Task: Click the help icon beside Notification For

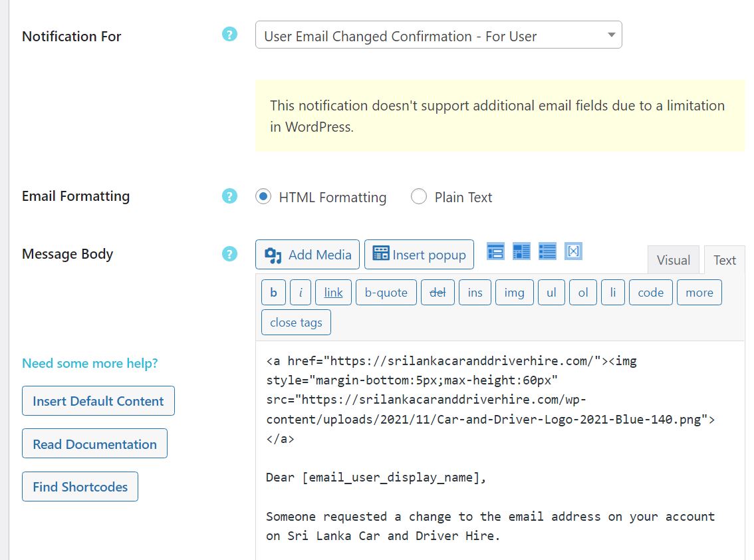Action: pyautogui.click(x=229, y=35)
